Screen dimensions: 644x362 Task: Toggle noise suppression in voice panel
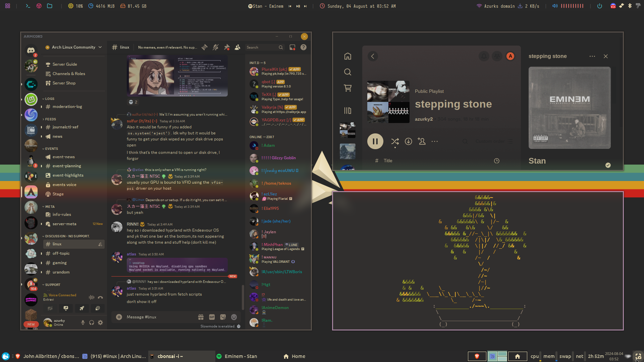tap(92, 297)
